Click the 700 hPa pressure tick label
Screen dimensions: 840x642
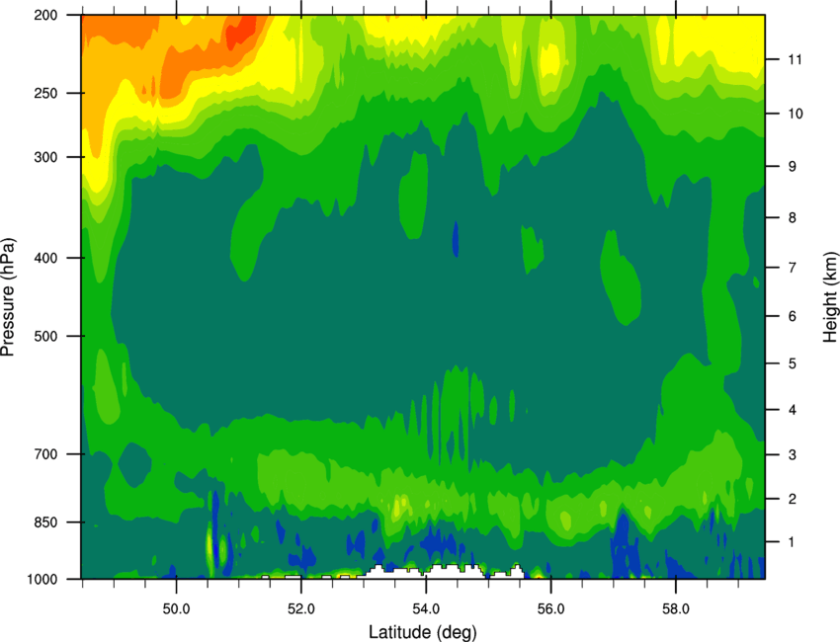pyautogui.click(x=45, y=454)
